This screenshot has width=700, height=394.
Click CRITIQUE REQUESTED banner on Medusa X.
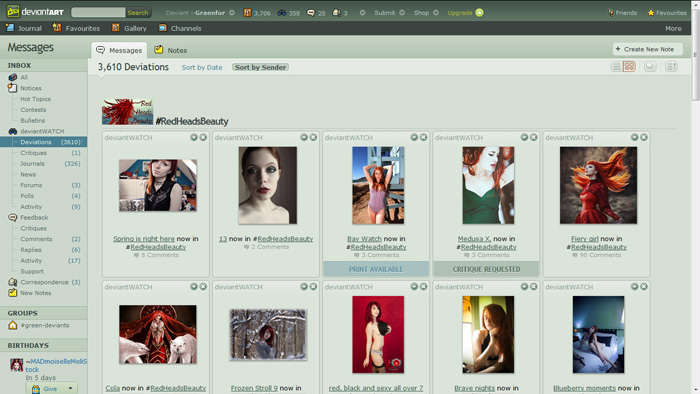coord(486,269)
